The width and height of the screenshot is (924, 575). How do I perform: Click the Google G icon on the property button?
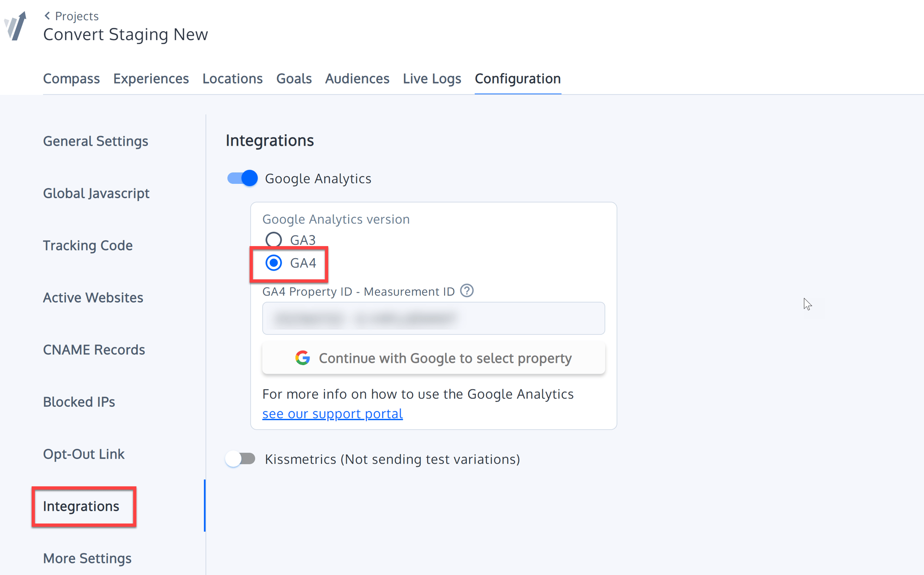(x=303, y=358)
